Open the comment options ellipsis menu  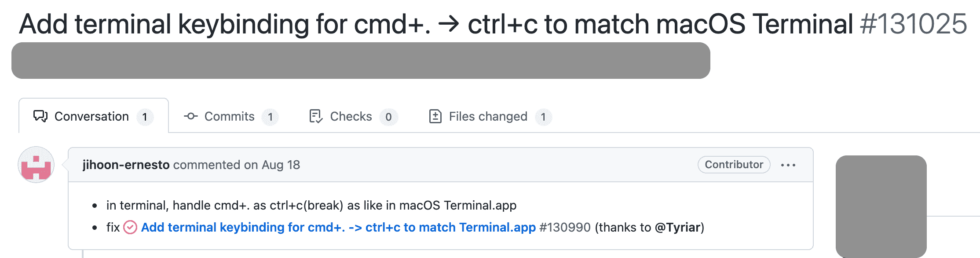788,165
